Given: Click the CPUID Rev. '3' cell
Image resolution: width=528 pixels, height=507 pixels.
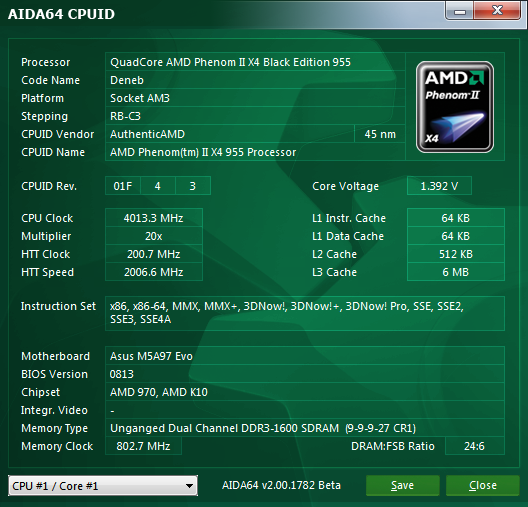Looking at the screenshot, I should click(x=193, y=186).
